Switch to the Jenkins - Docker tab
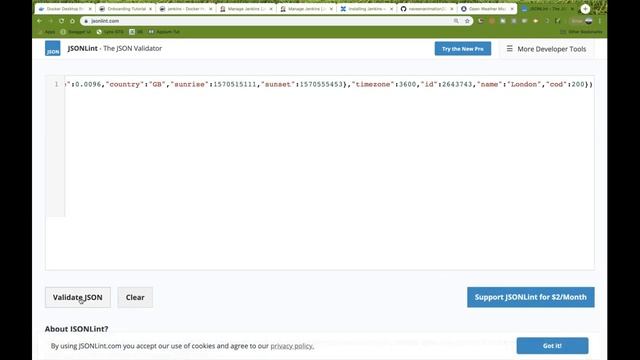Screen dimensions: 640x360 coord(186,9)
